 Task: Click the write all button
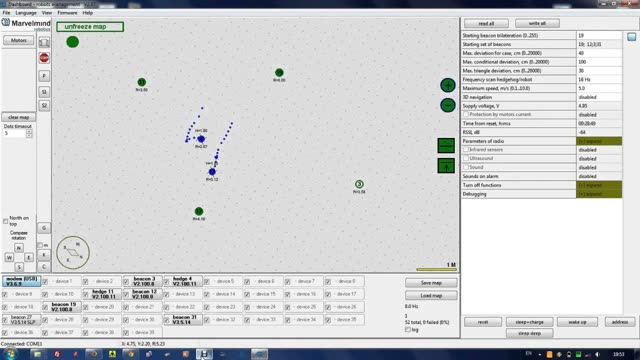point(537,23)
